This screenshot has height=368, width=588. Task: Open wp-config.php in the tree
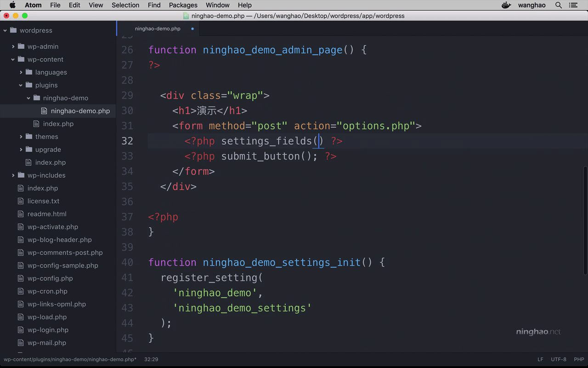pyautogui.click(x=50, y=278)
